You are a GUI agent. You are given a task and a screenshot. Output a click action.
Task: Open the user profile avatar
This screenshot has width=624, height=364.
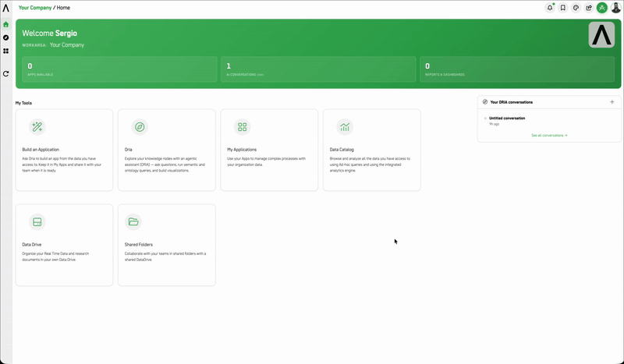coord(615,8)
